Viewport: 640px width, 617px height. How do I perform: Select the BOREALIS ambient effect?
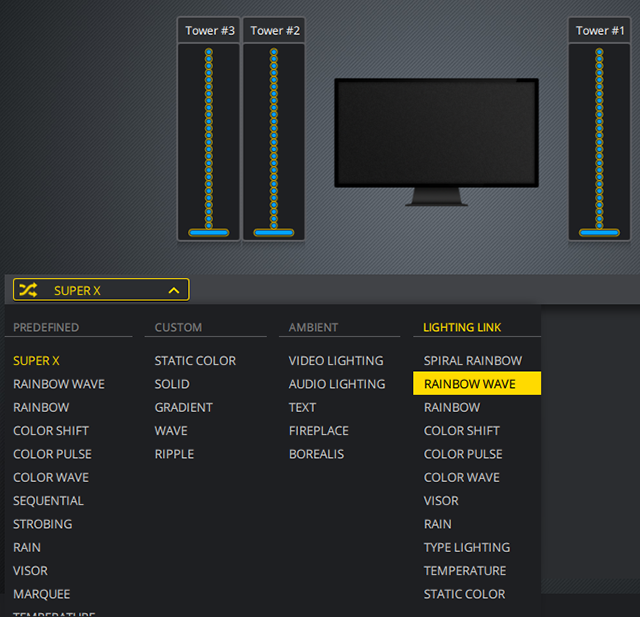click(316, 454)
